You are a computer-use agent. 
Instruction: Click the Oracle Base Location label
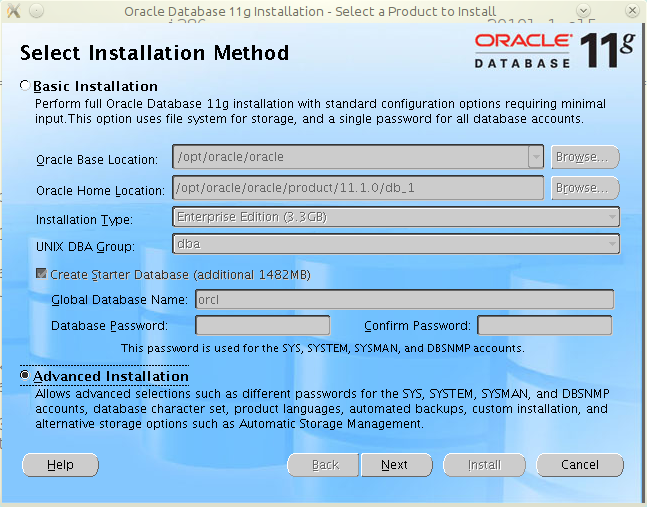97,160
